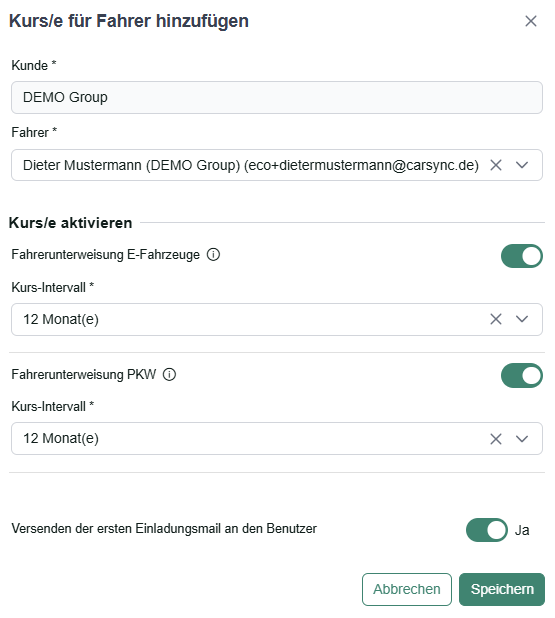This screenshot has height=618, width=555.
Task: Expand the E-Fahrzeuge Kurs-Intervall dropdown
Action: tap(521, 319)
